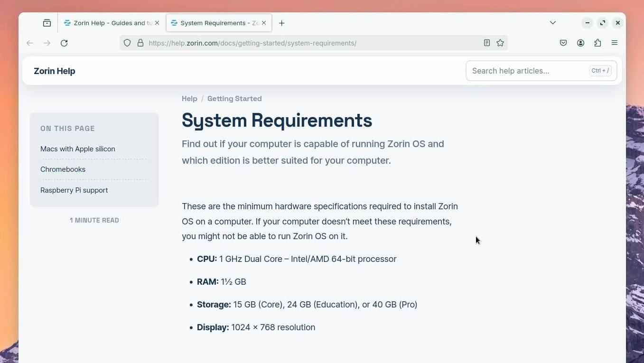The height and width of the screenshot is (363, 644).
Task: Close the browser window
Action: [617, 23]
